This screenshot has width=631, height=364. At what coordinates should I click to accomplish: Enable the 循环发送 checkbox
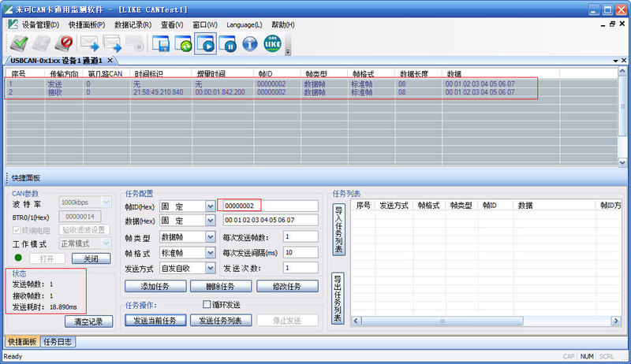[x=207, y=304]
